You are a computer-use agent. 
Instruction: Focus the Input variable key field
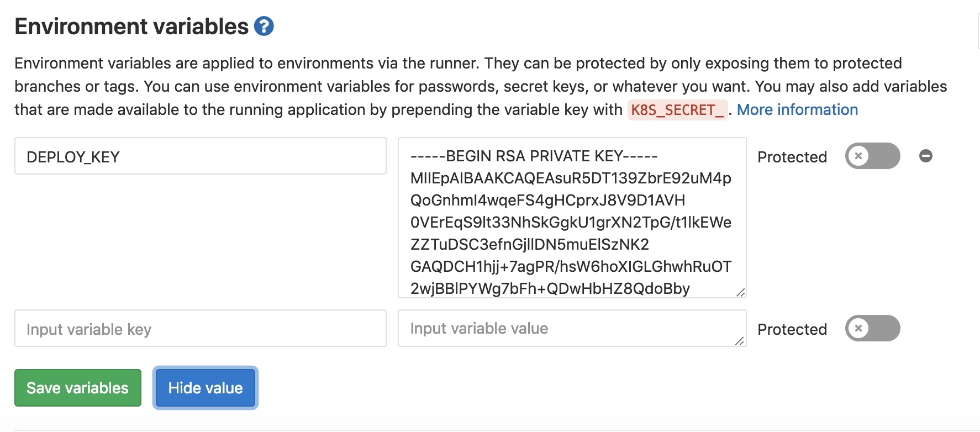(201, 328)
